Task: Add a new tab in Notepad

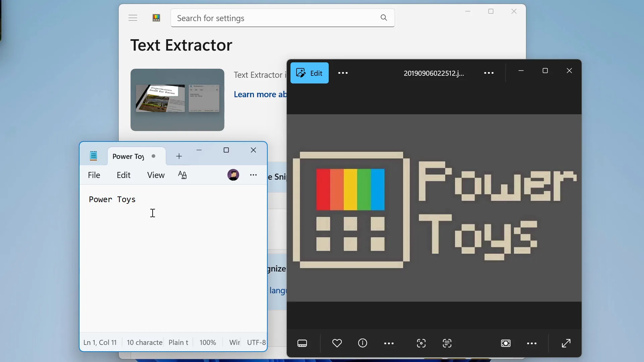Action: pos(179,156)
